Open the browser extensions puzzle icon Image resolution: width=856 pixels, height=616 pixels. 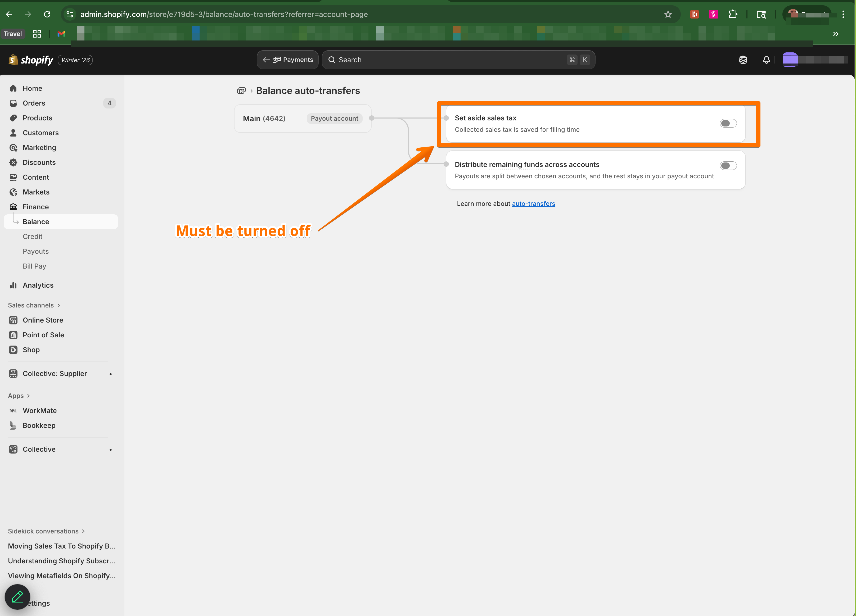[733, 14]
